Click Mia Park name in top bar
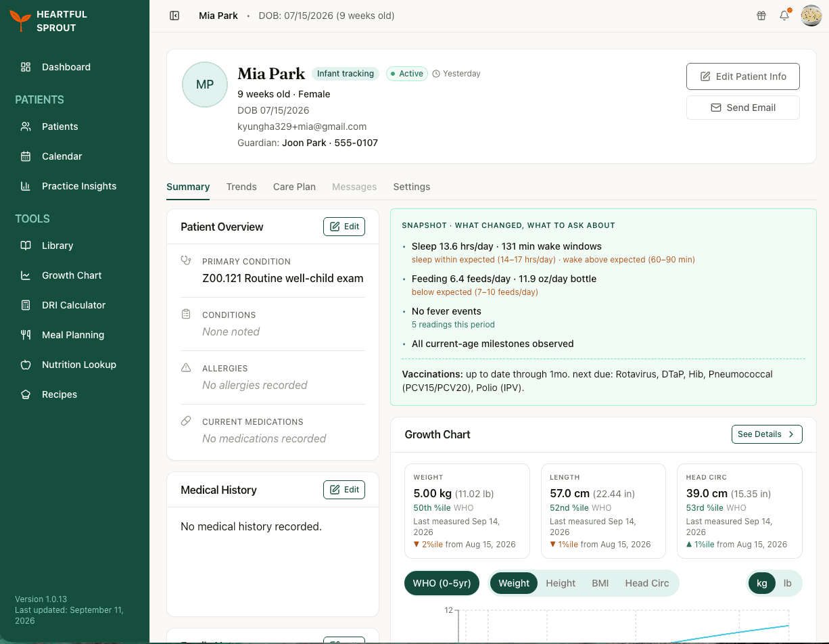The image size is (829, 644). point(218,16)
